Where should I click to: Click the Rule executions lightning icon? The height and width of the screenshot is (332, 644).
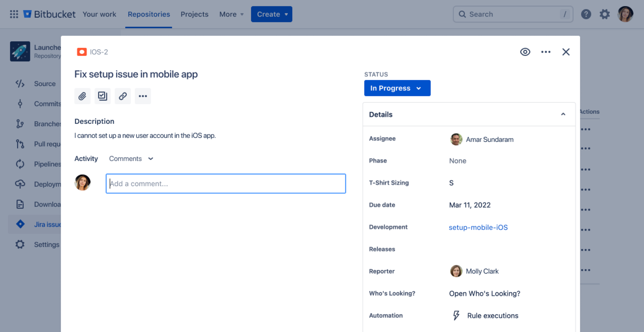tap(456, 316)
